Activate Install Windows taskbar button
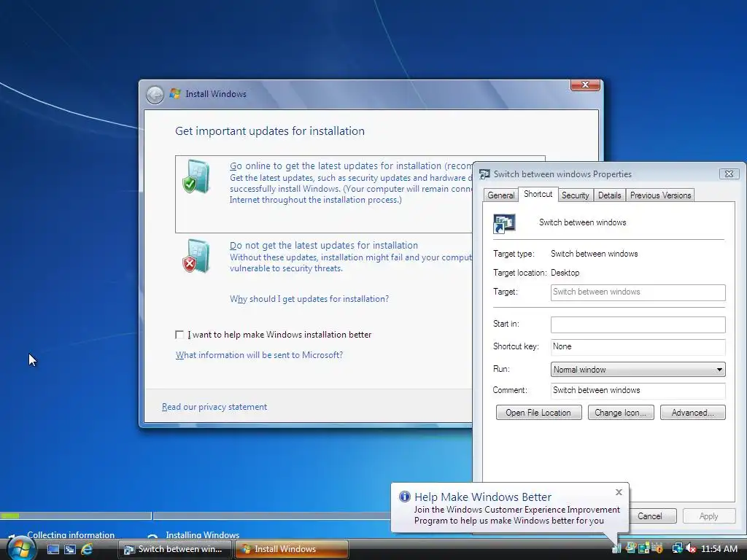Image resolution: width=747 pixels, height=560 pixels. (x=292, y=549)
